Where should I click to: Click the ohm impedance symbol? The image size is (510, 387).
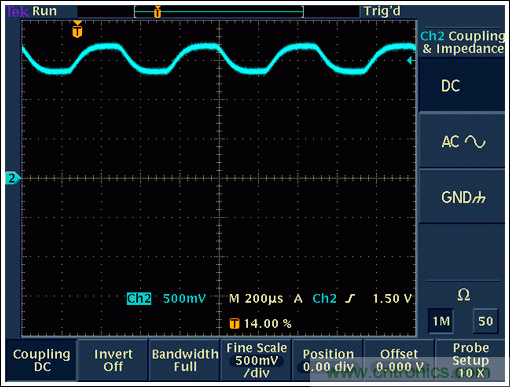tap(464, 295)
